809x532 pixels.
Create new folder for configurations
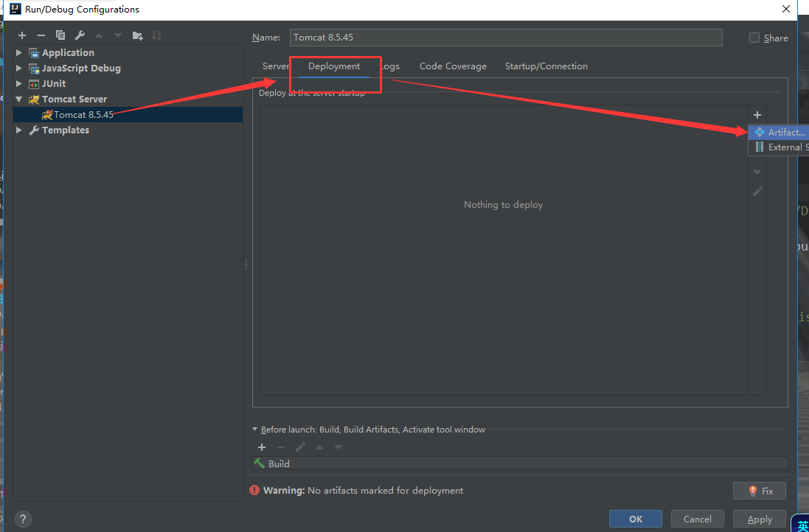[x=137, y=35]
